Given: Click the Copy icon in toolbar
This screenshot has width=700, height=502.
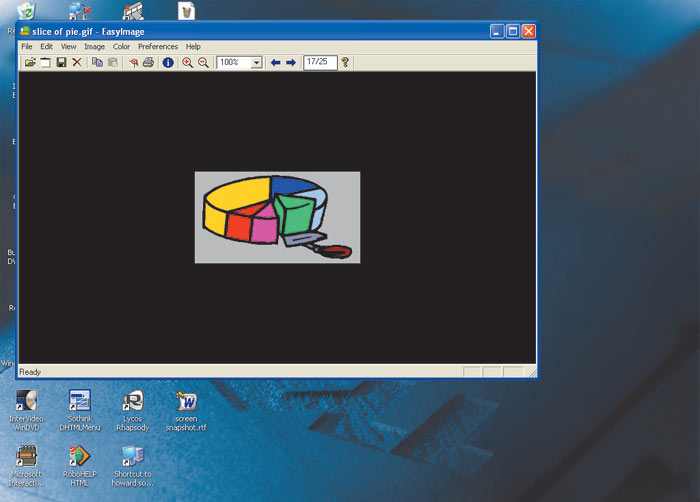Looking at the screenshot, I should (x=97, y=63).
